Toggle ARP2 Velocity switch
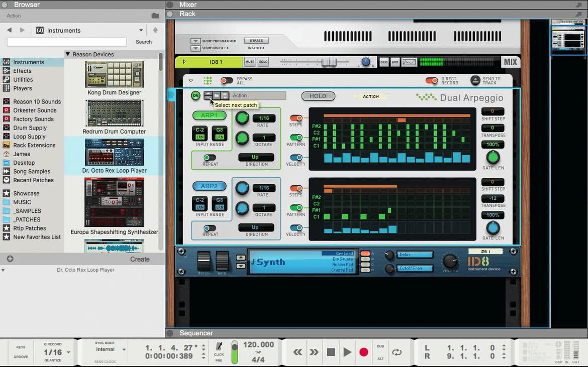Screen dimensions: 588x367 point(296,227)
